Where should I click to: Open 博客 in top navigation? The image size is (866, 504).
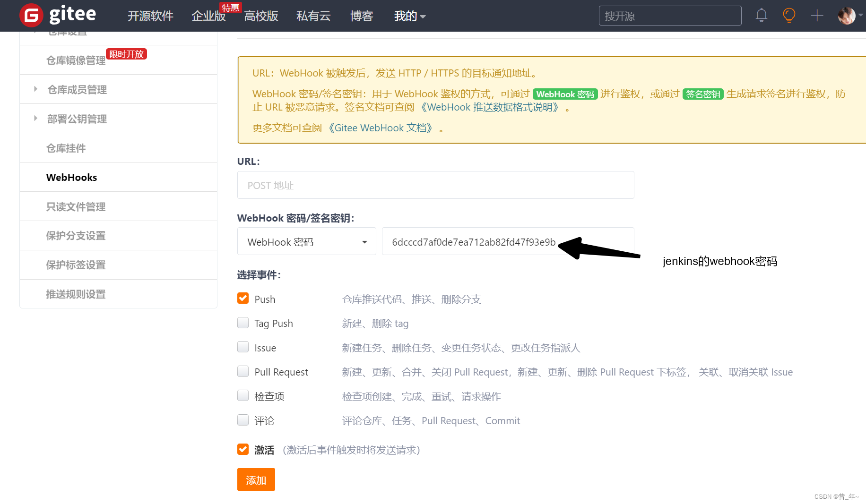362,16
